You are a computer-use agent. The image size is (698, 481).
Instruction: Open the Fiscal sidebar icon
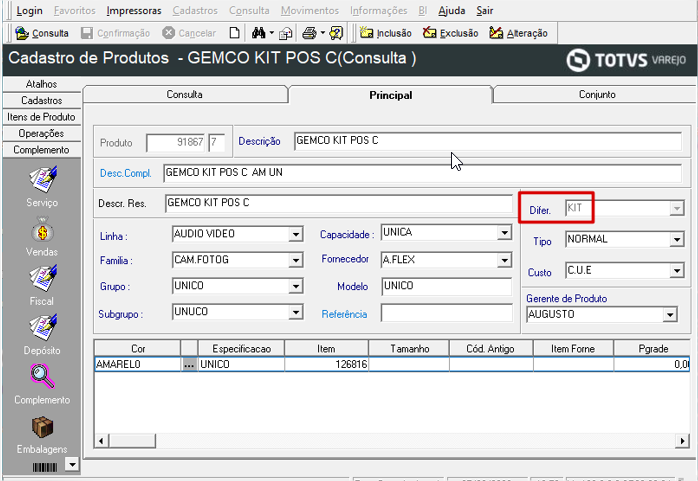tap(42, 279)
